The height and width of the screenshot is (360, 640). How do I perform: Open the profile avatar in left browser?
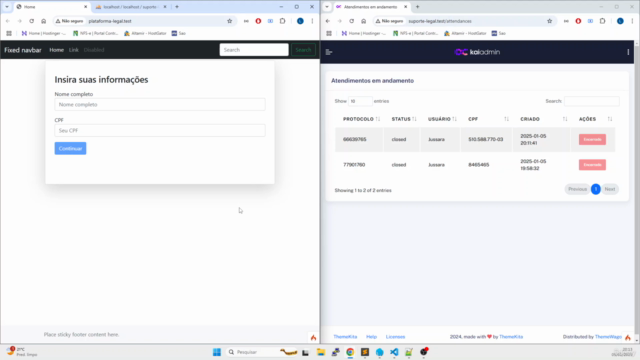[300, 21]
